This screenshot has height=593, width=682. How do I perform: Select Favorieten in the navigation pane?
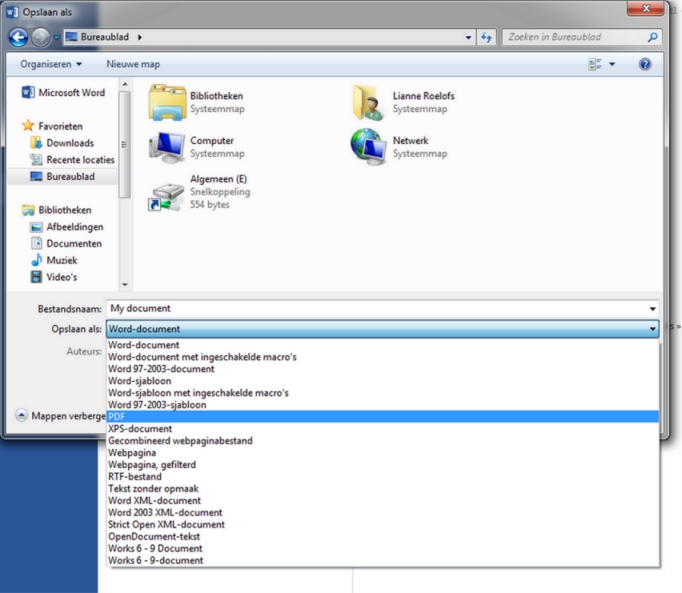click(x=52, y=126)
